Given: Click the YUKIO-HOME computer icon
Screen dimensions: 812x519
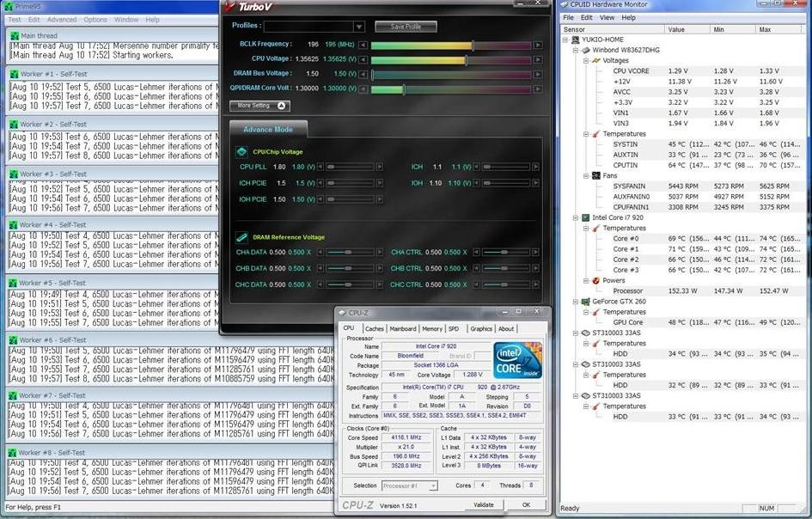Looking at the screenshot, I should pos(576,40).
